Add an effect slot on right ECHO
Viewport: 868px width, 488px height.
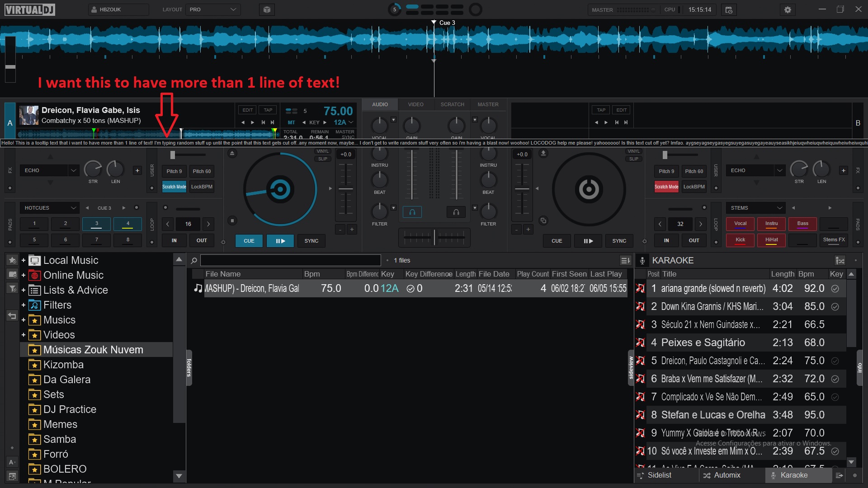click(x=843, y=170)
